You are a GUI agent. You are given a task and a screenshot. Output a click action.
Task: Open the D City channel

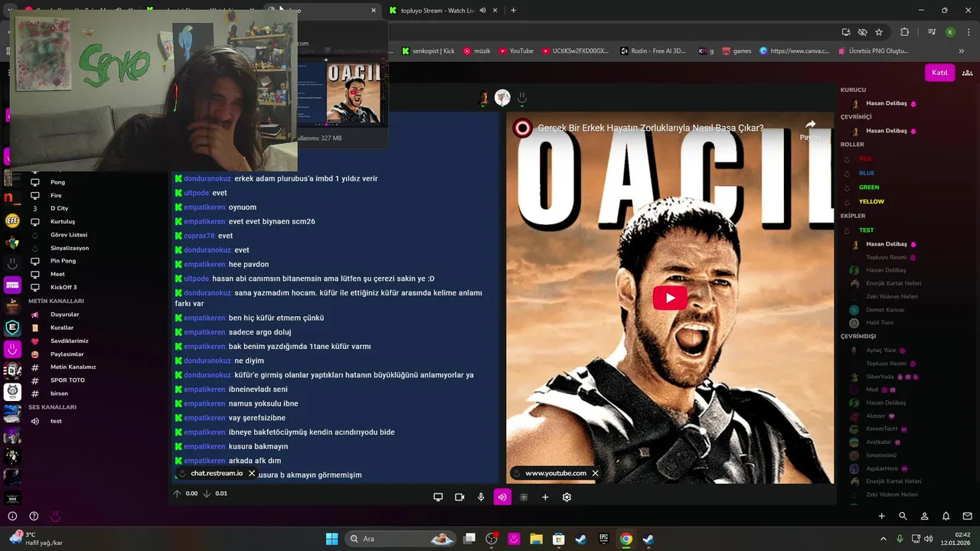59,208
